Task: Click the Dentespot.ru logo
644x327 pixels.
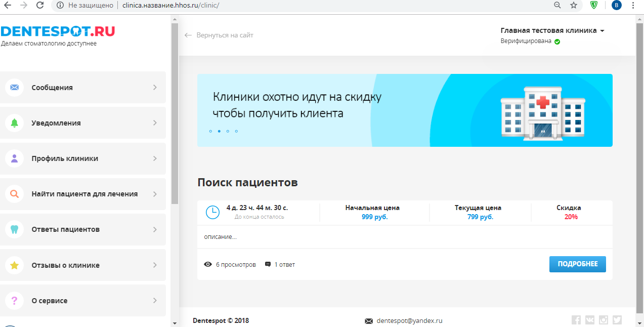Action: (58, 31)
